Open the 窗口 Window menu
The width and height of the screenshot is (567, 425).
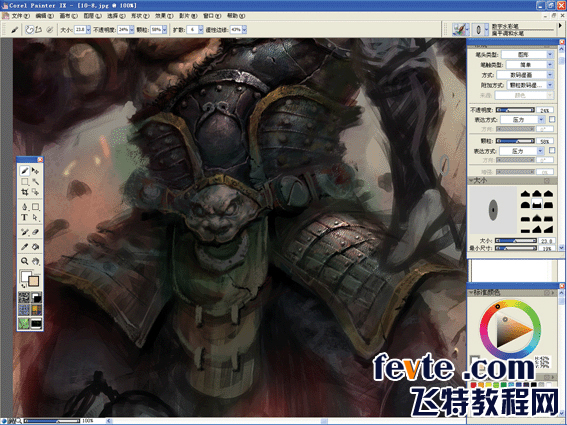pyautogui.click(x=212, y=16)
